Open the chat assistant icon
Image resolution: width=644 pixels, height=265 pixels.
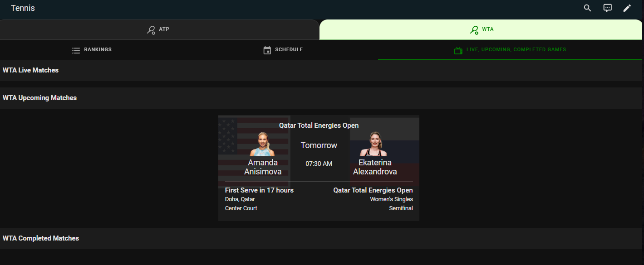click(607, 8)
